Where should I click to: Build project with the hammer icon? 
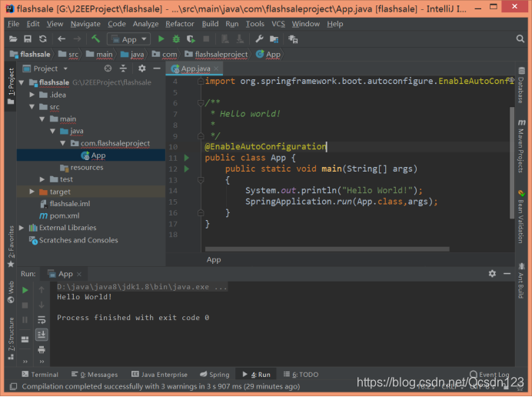tap(95, 38)
